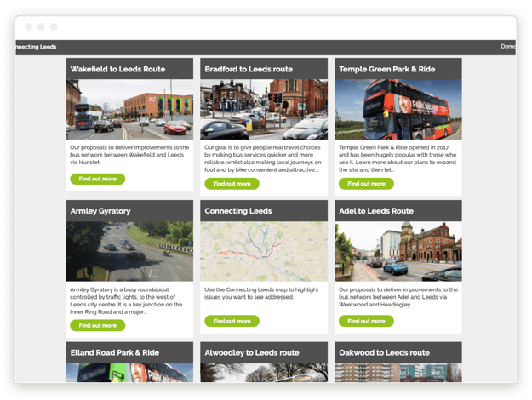The width and height of the screenshot is (532, 400).
Task: Open the Armley Gyratory roundabout photo
Action: [x=129, y=251]
